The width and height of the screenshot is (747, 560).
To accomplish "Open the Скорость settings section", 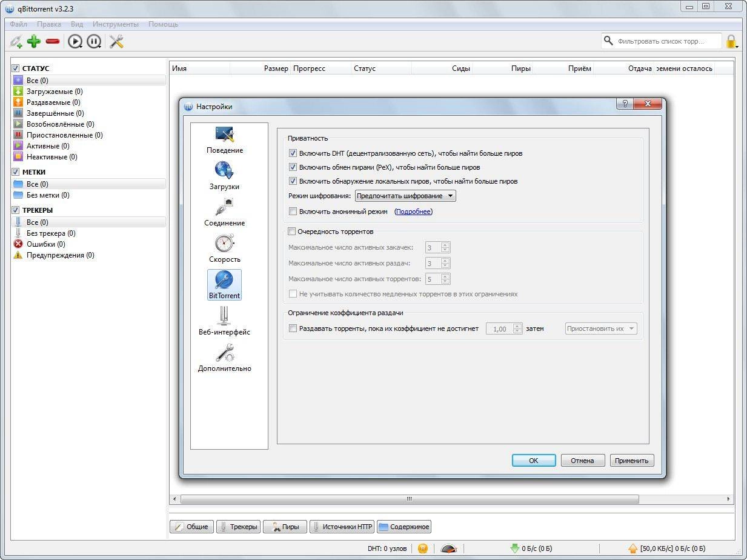I will pos(224,249).
